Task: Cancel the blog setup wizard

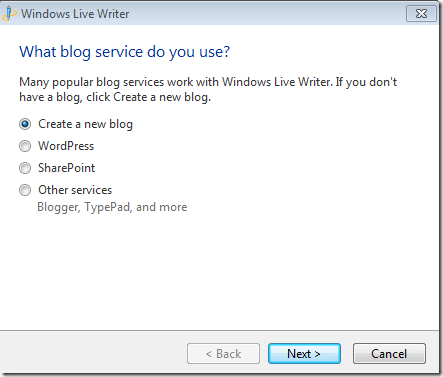Action: pos(389,353)
